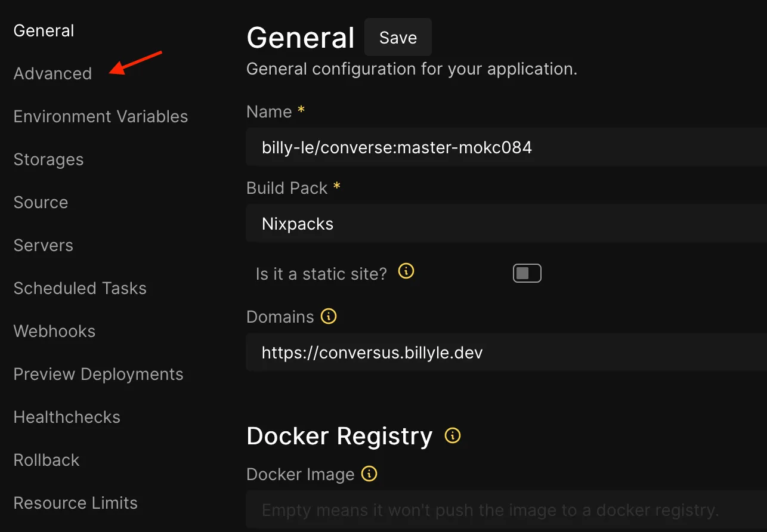Open the Source sidebar item
This screenshot has width=767, height=532.
[41, 202]
